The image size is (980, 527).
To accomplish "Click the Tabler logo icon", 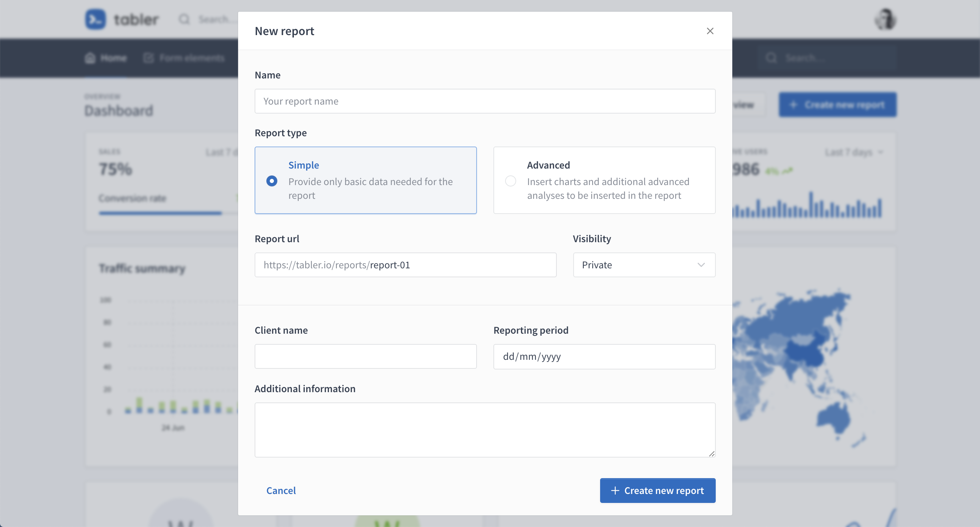I will [95, 19].
